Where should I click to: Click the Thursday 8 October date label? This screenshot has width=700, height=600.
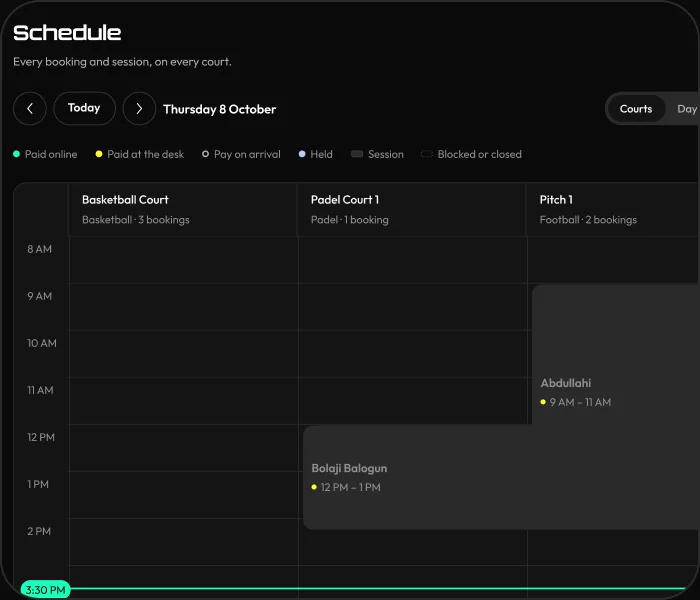click(220, 109)
